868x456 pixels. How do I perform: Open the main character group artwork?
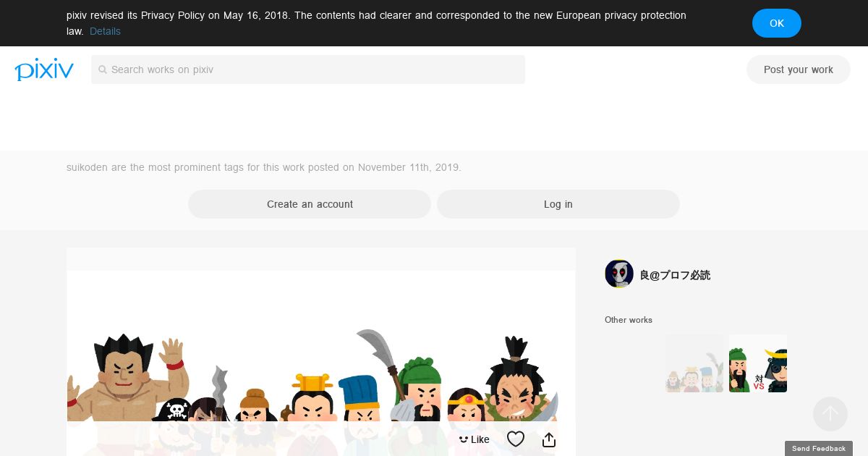[321, 363]
